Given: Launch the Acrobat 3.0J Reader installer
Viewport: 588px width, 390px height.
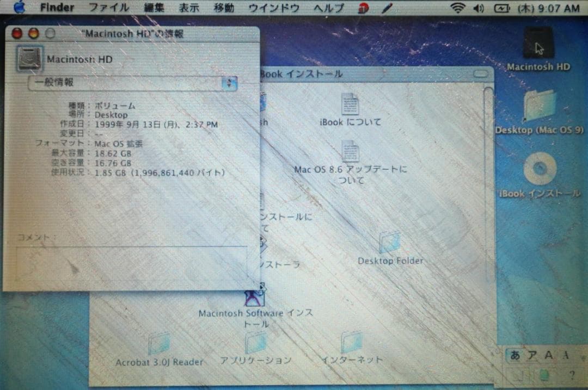Looking at the screenshot, I should [160, 343].
